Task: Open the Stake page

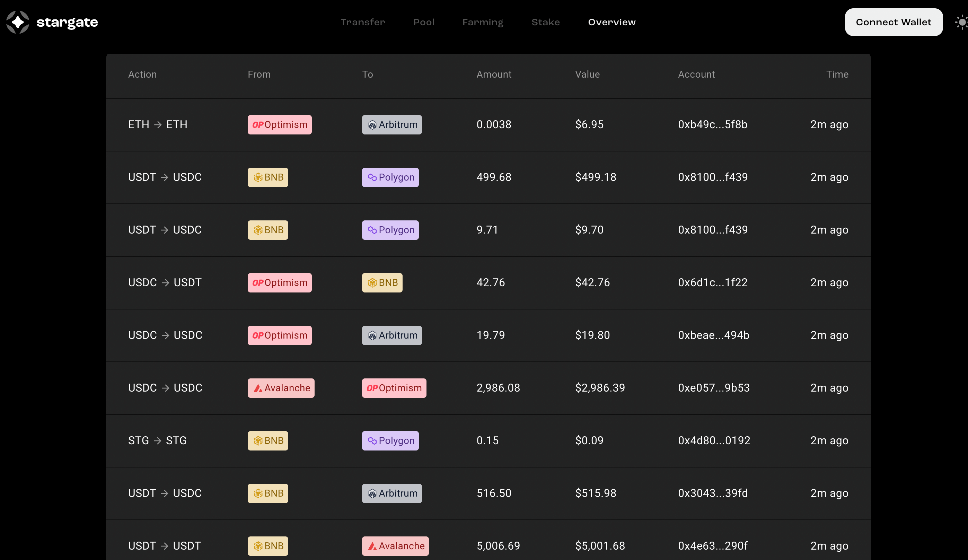Action: pyautogui.click(x=545, y=22)
